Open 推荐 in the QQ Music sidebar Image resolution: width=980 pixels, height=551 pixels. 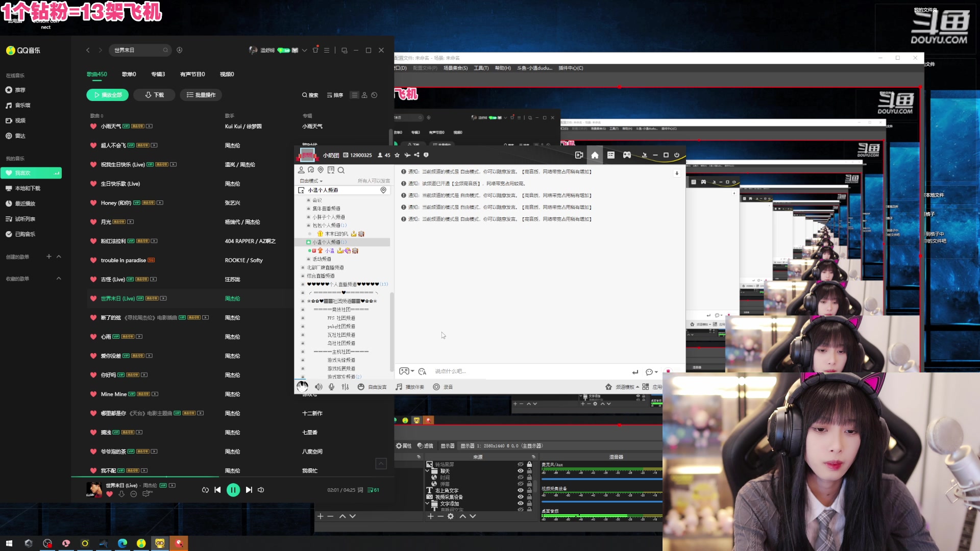pos(15,90)
